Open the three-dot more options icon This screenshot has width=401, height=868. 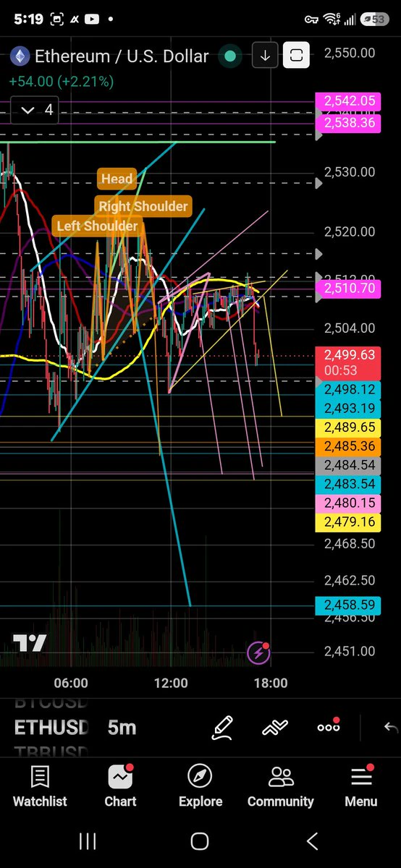[329, 726]
